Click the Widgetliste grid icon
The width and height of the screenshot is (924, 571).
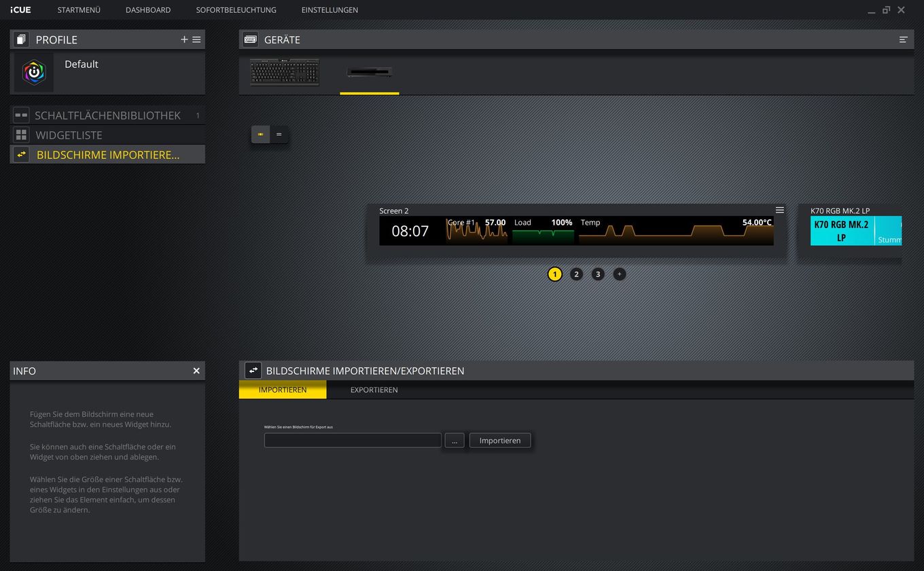(x=21, y=135)
